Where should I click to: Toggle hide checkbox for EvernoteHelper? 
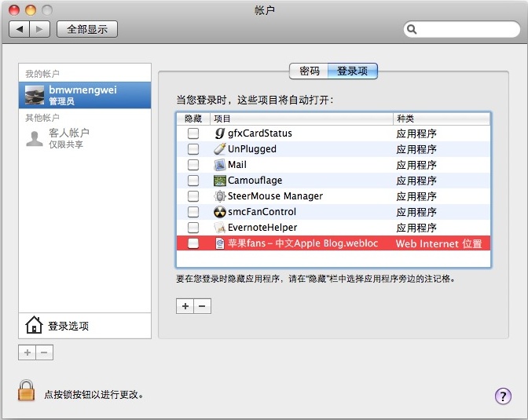pos(193,228)
